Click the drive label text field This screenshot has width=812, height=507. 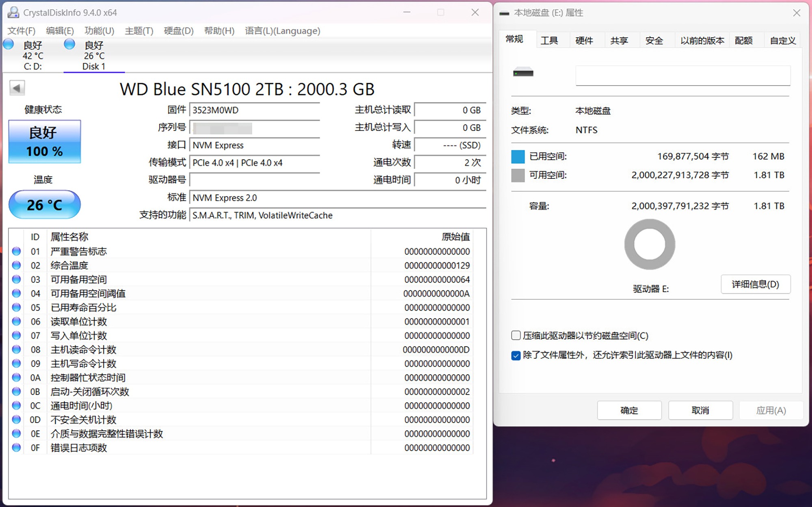682,76
